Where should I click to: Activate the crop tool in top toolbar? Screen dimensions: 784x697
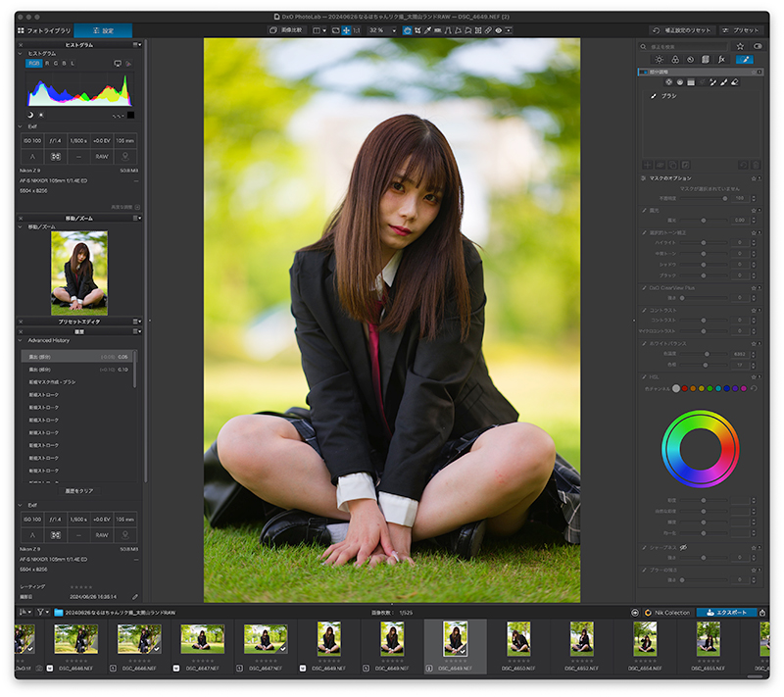pos(417,30)
